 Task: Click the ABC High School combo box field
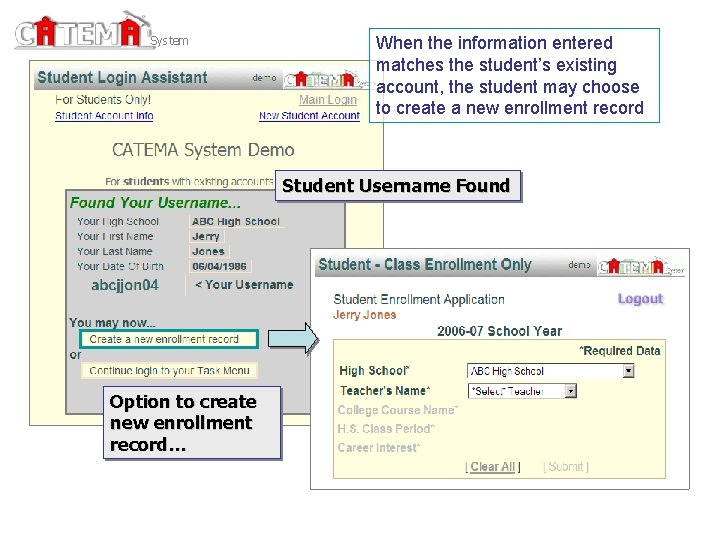pos(550,371)
